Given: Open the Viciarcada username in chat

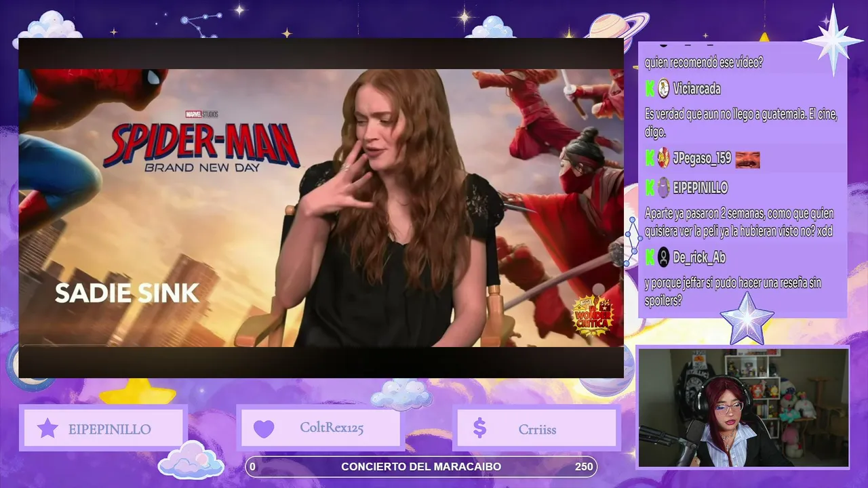Looking at the screenshot, I should point(697,89).
